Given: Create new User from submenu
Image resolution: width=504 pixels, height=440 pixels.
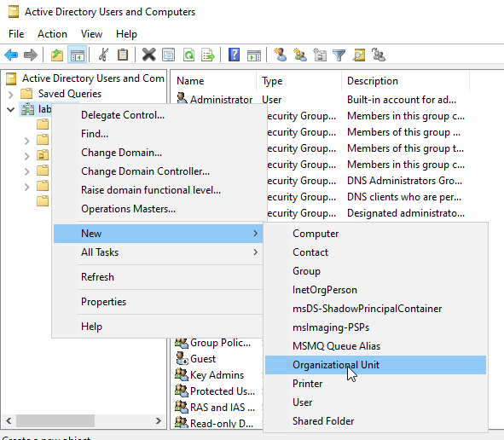Looking at the screenshot, I should click(x=375, y=402).
